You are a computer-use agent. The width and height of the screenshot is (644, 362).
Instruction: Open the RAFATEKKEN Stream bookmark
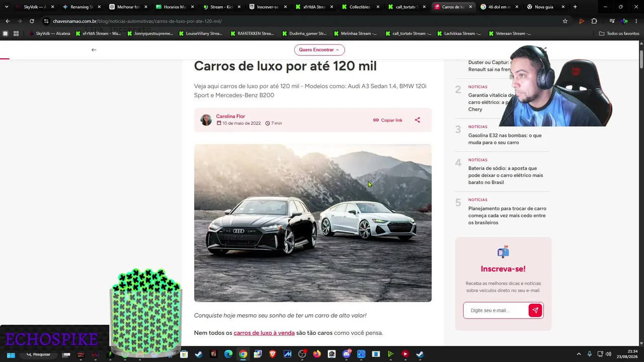[252, 34]
